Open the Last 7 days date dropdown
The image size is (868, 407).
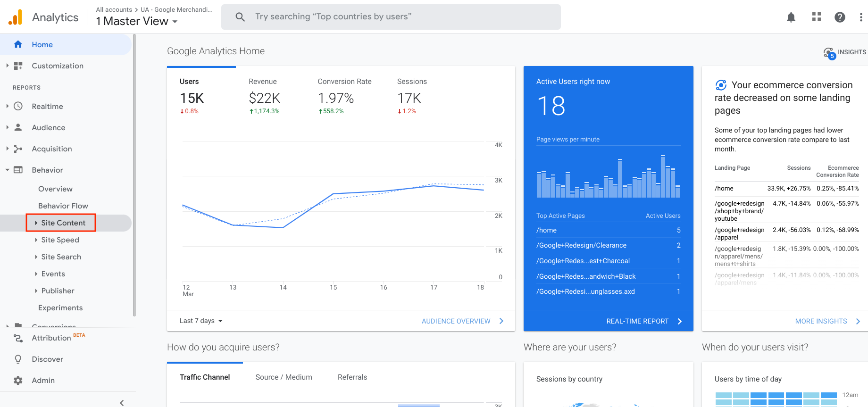coord(201,321)
